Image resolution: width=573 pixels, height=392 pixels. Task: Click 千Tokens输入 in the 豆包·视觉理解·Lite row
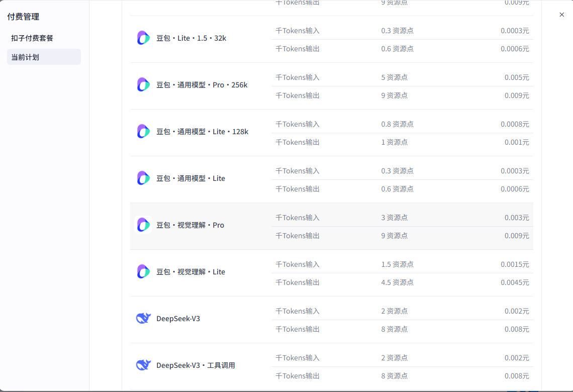point(298,264)
